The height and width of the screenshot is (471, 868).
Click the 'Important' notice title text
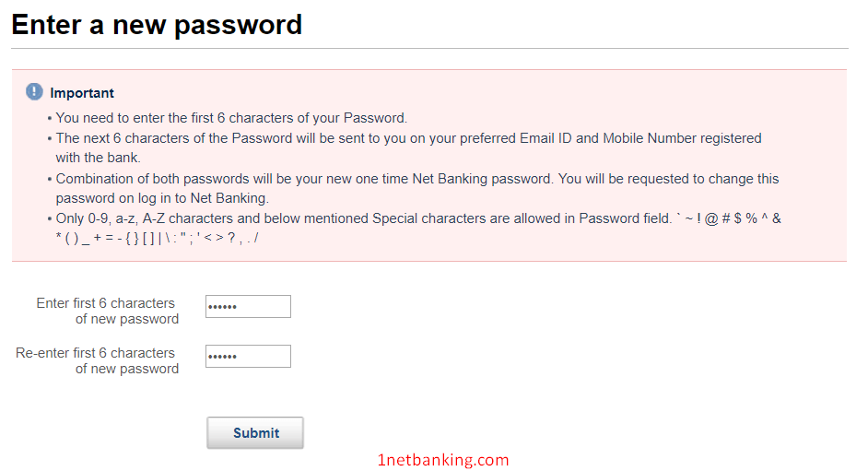82,93
